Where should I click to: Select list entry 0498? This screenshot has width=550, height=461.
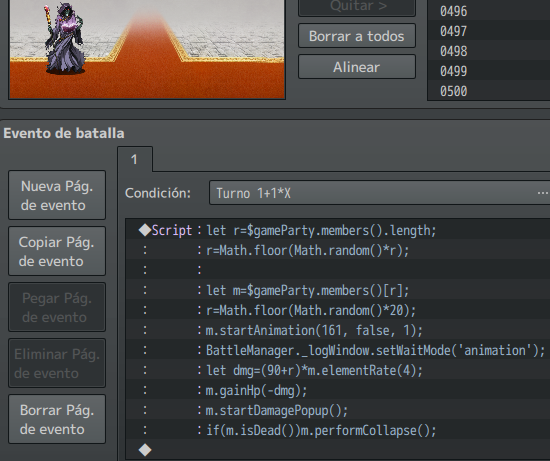click(489, 51)
